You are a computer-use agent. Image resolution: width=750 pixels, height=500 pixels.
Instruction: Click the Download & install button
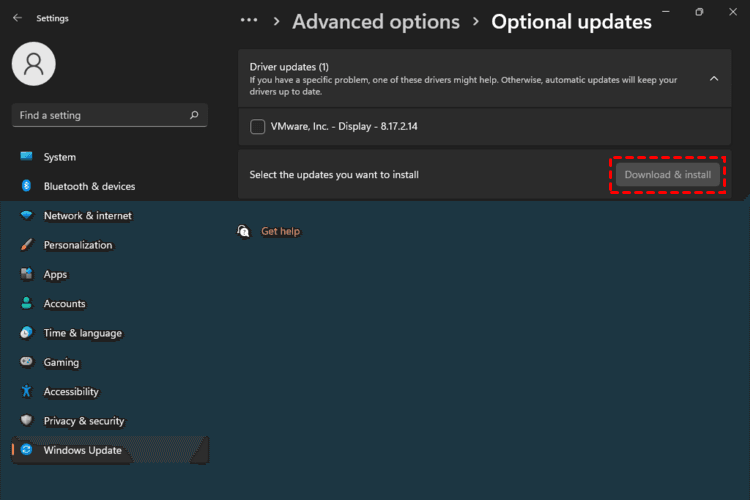click(x=667, y=175)
